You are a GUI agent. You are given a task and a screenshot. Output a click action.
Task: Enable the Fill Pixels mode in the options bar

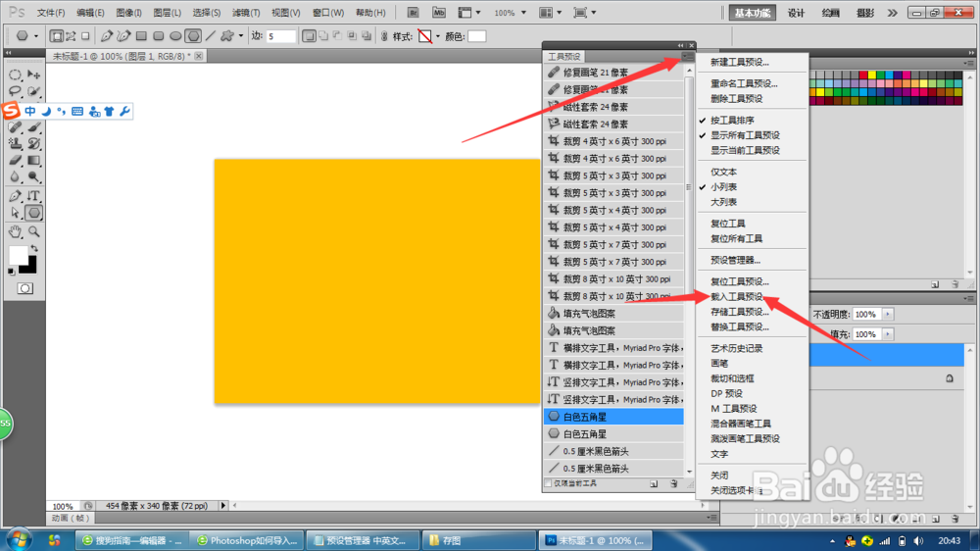click(85, 36)
